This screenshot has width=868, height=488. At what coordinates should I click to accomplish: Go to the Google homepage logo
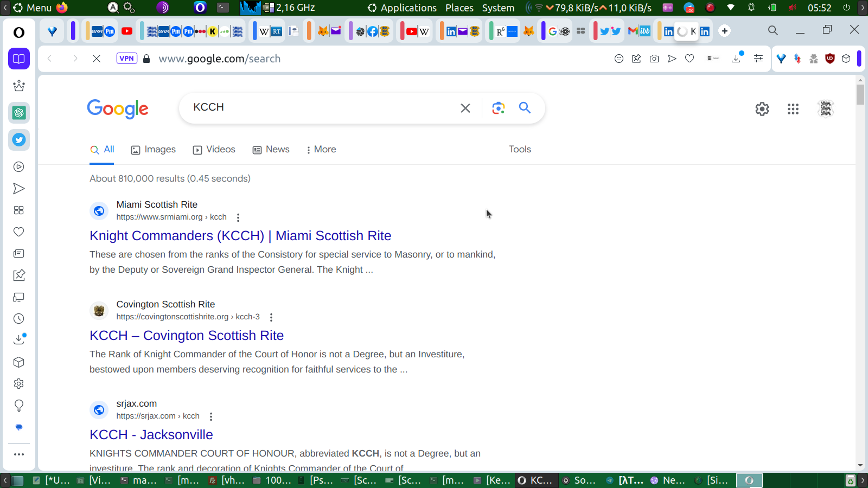click(x=118, y=109)
